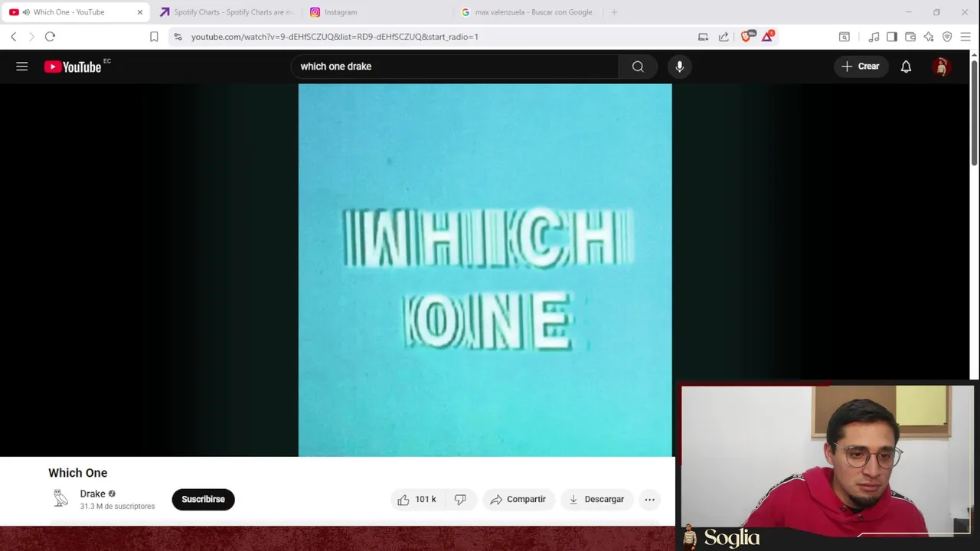Open the Leo AI sparkle icon

click(929, 37)
